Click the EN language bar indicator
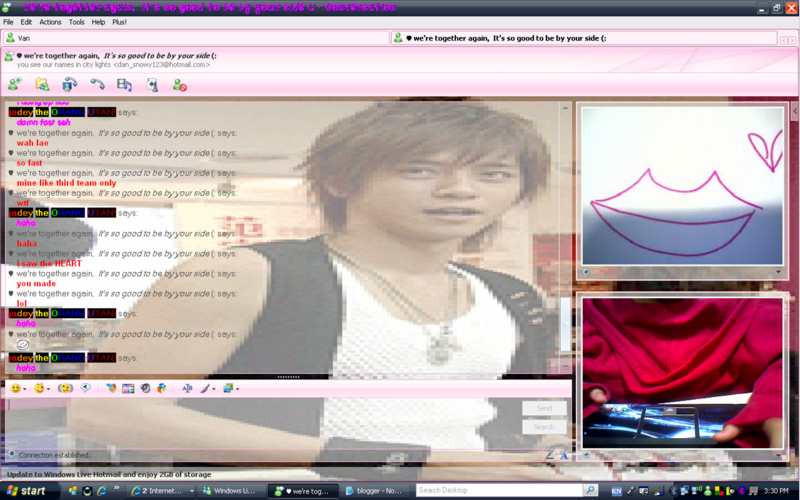The width and height of the screenshot is (800, 500). 617,491
